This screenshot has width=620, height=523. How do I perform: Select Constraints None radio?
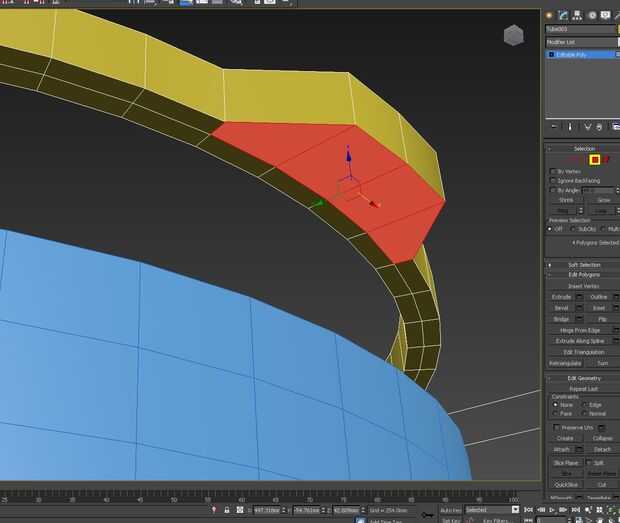point(555,405)
